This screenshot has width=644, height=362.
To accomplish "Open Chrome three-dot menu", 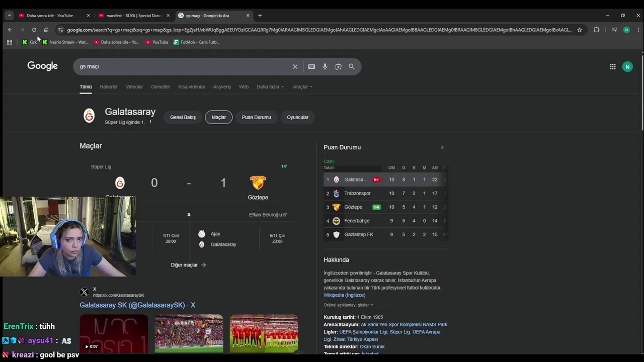I will 638,30.
